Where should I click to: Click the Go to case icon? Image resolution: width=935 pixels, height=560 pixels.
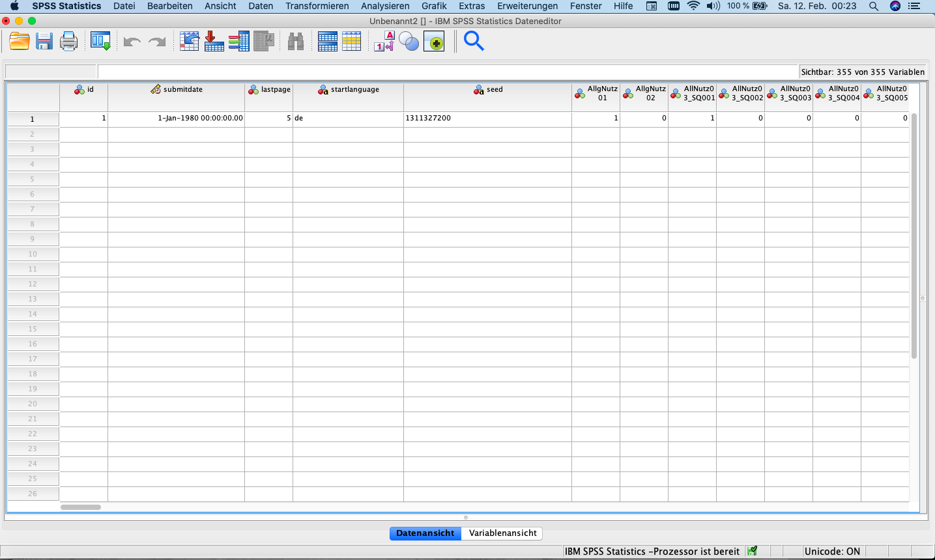click(x=189, y=42)
